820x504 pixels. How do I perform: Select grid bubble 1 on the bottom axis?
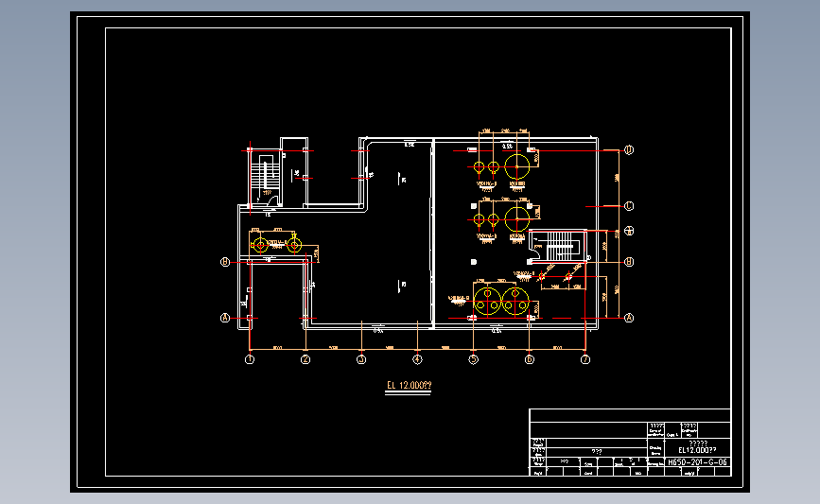pyautogui.click(x=250, y=359)
